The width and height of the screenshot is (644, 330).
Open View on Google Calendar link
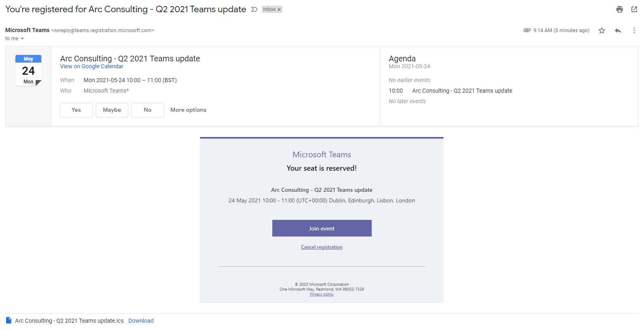[92, 66]
